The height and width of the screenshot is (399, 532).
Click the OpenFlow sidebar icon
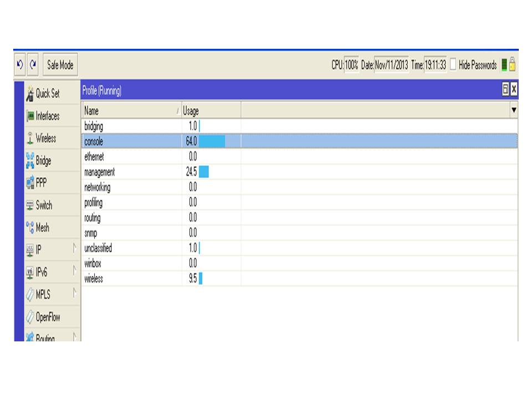pyautogui.click(x=30, y=316)
